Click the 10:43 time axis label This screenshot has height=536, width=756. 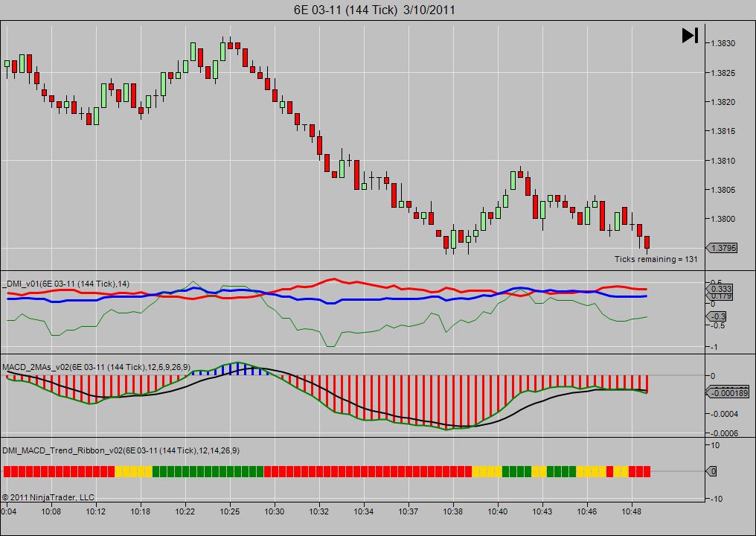542,511
